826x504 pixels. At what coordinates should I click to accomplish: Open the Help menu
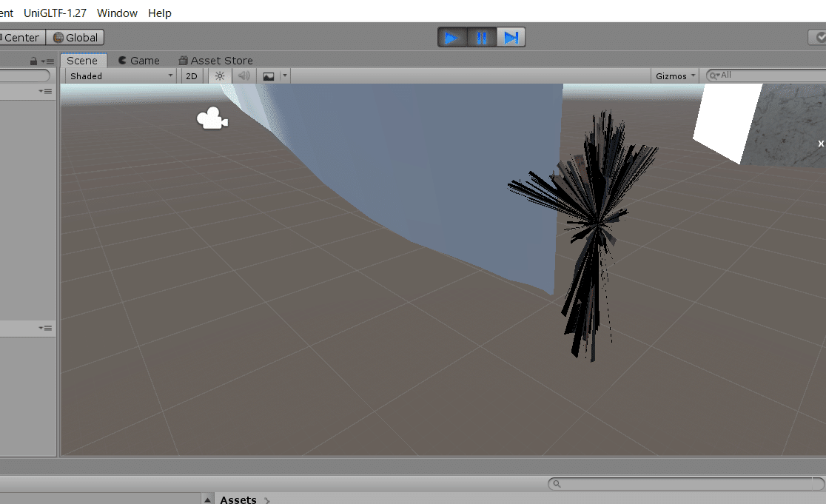(160, 13)
